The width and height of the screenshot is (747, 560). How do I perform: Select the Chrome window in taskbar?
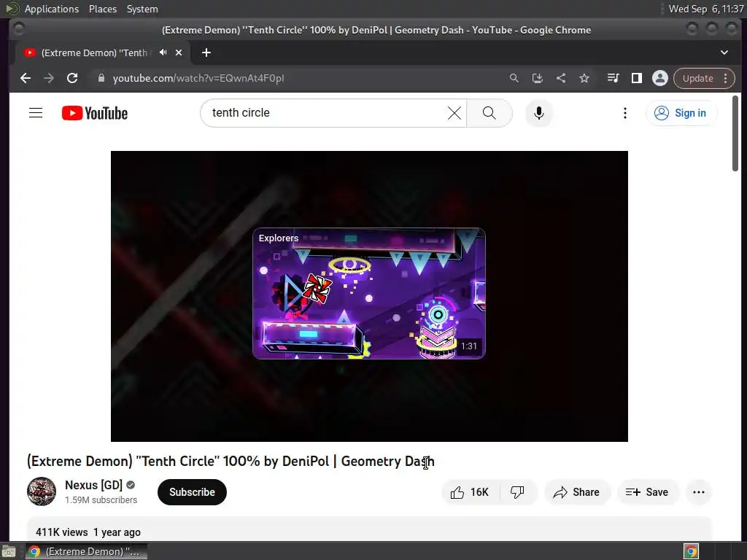86,551
